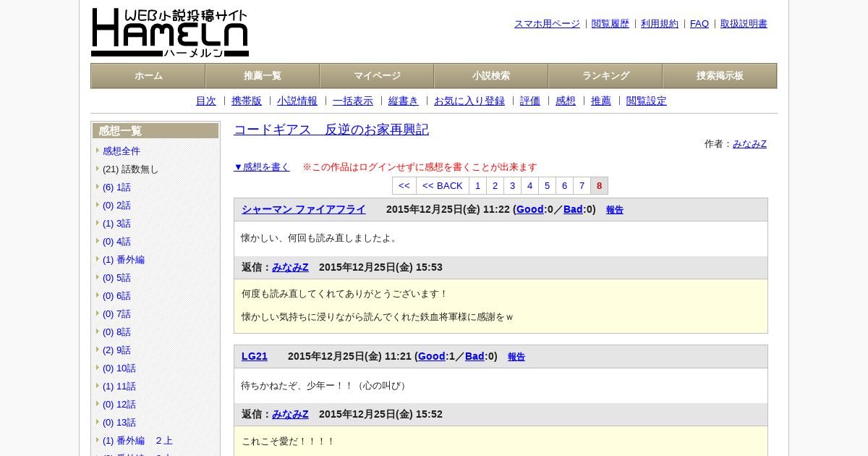Open the 利用規約 link

tap(660, 24)
